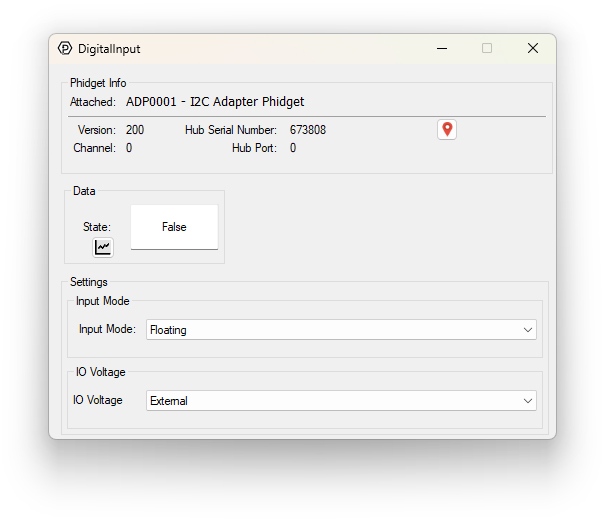
Task: Click the Phidget logo in title bar
Action: 65,48
